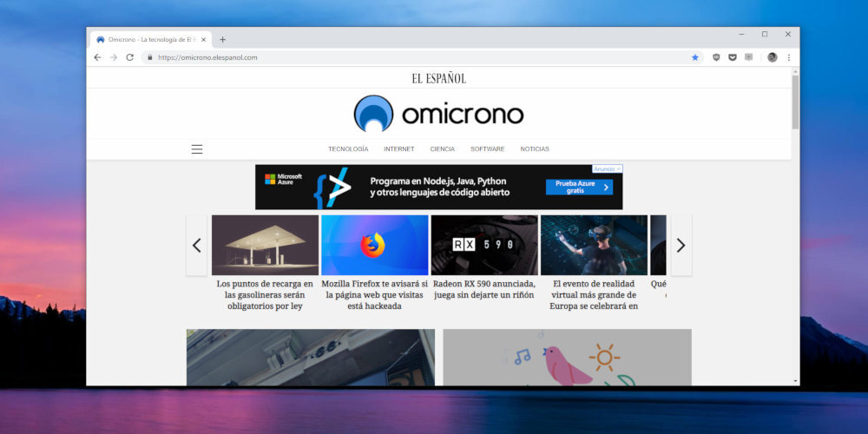Image resolution: width=868 pixels, height=434 pixels.
Task: Click the address bar URL field
Action: 417,57
